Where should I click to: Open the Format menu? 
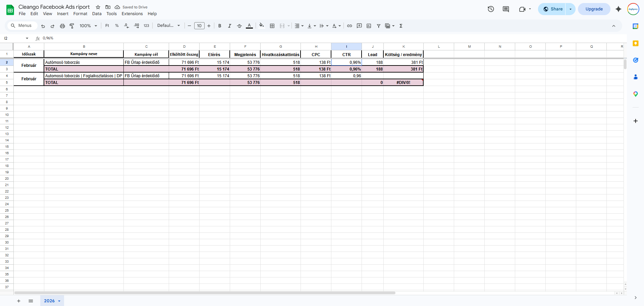(x=80, y=14)
